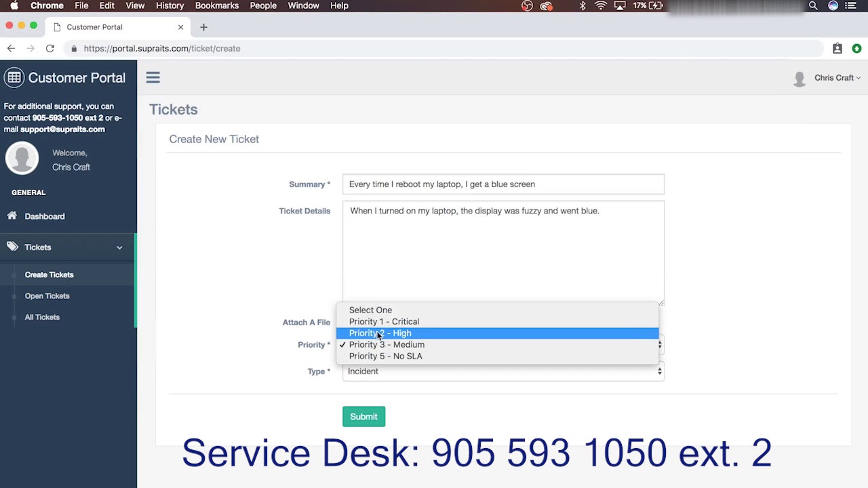Viewport: 868px width, 488px height.
Task: Click the OBS icon in the menu bar
Action: coord(527,5)
